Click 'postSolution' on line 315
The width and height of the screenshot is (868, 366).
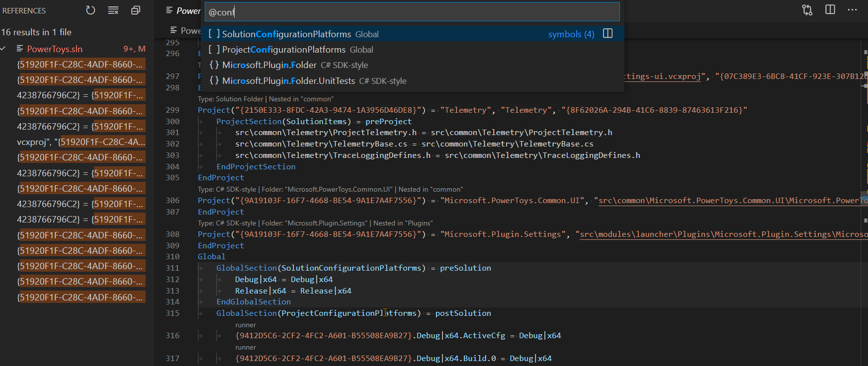(463, 313)
